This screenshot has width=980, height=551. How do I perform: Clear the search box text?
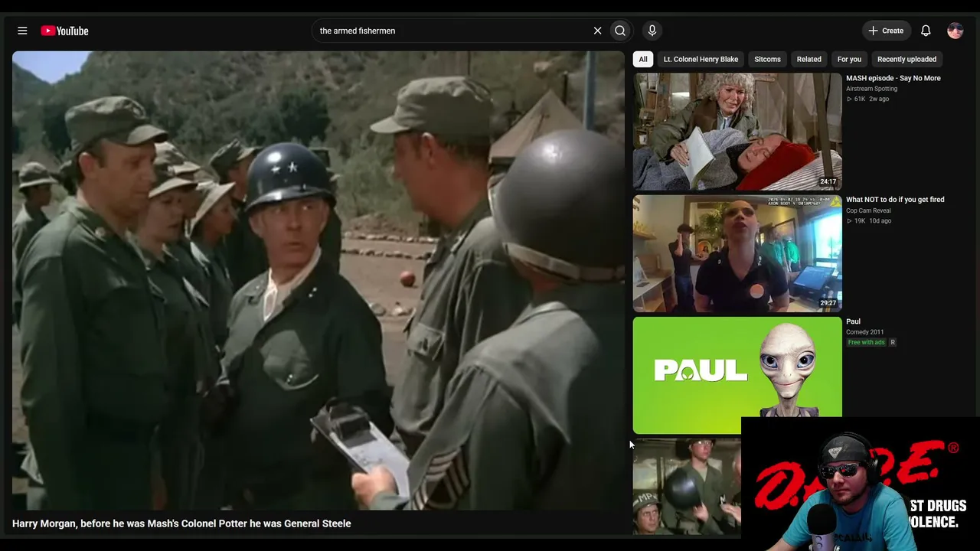tap(597, 31)
